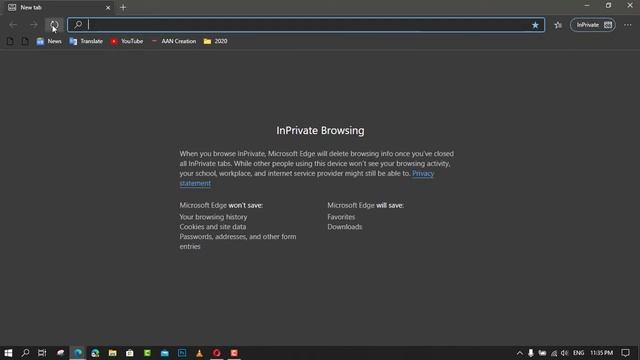This screenshot has height=360, width=640.
Task: Expand the 2020 favorites folder
Action: (x=216, y=41)
